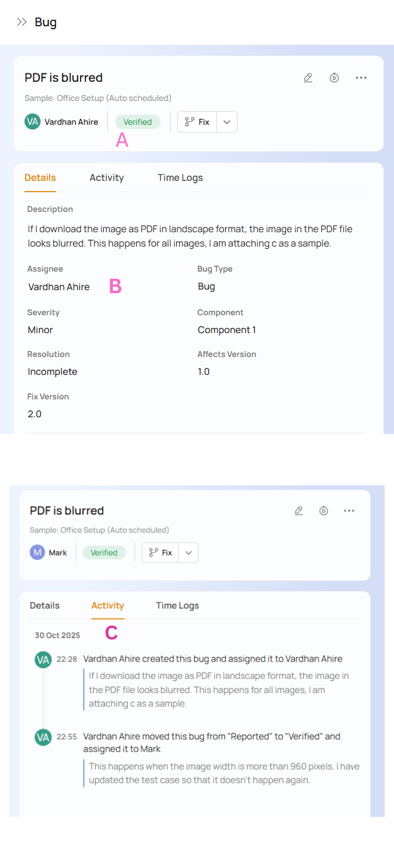Open Time Logs tab beside the orange Activity tab
This screenshot has height=868, width=394.
click(x=177, y=605)
